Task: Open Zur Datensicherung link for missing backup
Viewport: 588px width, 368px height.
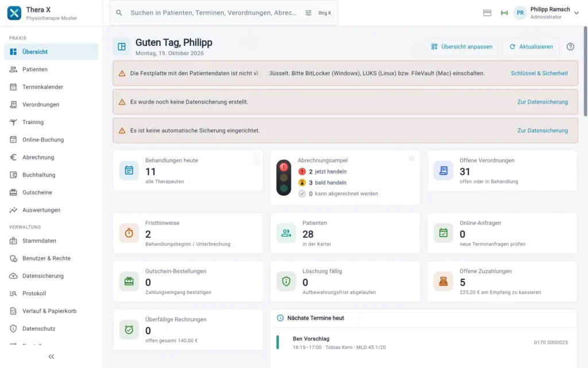Action: tap(543, 102)
